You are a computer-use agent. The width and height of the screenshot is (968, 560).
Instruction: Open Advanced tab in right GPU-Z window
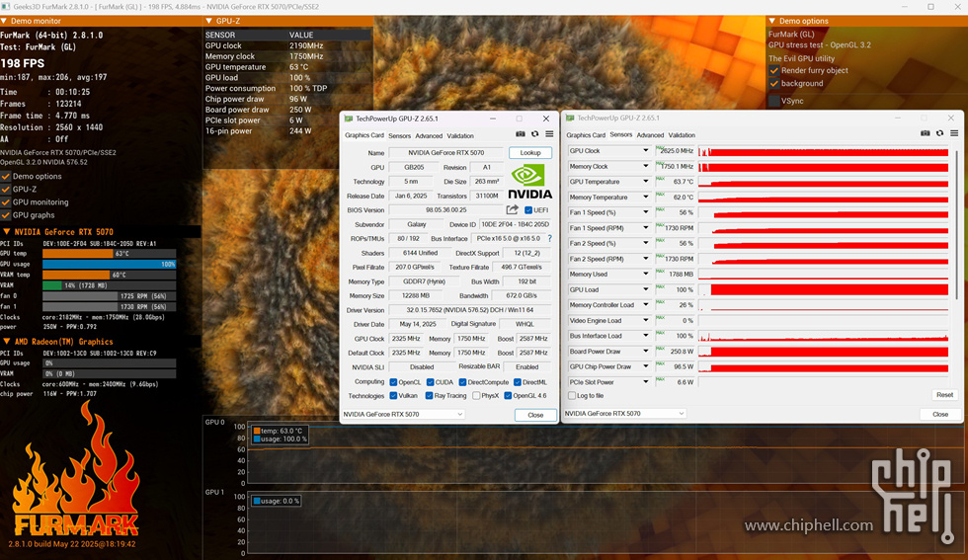pos(650,135)
